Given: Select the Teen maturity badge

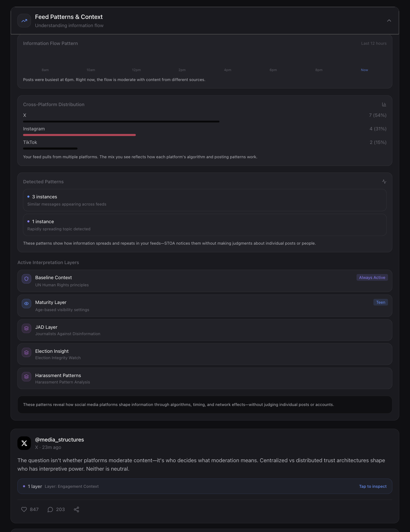Looking at the screenshot, I should tap(381, 302).
